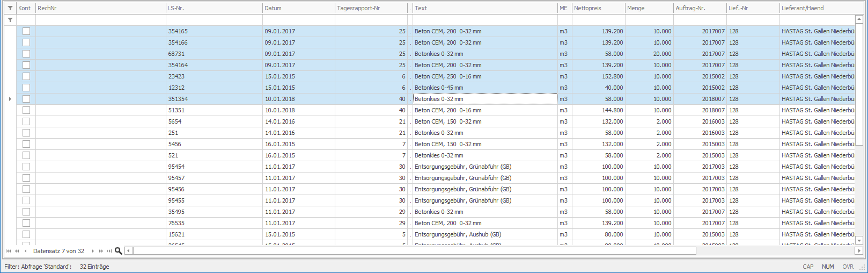Select Text cell 'Betonkies 0-45 mm'
Screen dimensions: 868x273
485,88
